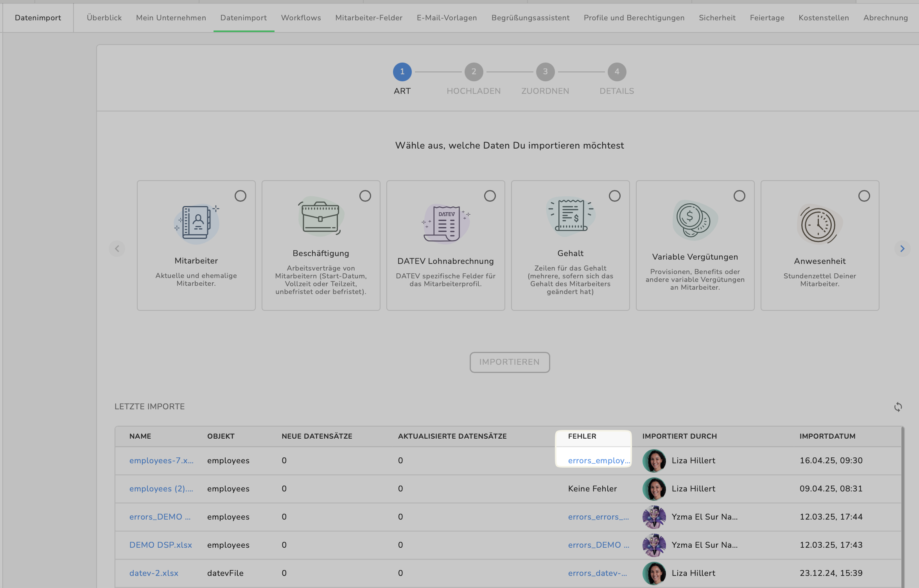Switch to Profile und Berechtigungen tab
The image size is (919, 588).
click(634, 18)
